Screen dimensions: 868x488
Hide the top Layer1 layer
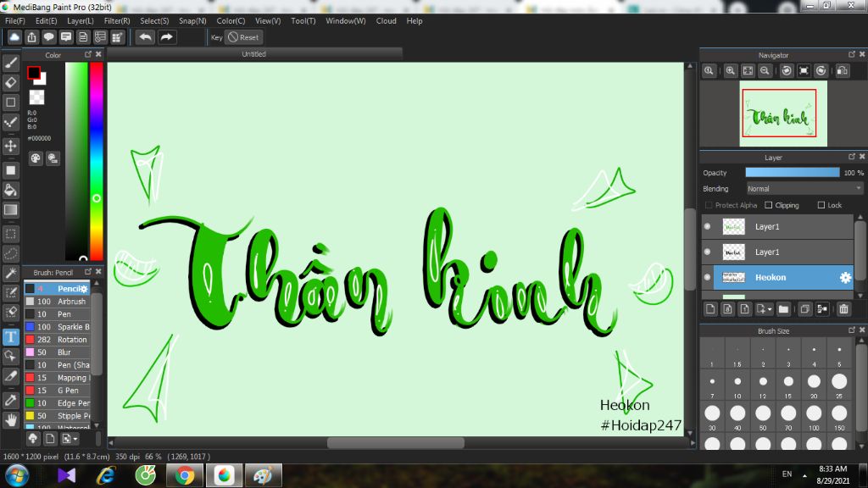tap(708, 226)
